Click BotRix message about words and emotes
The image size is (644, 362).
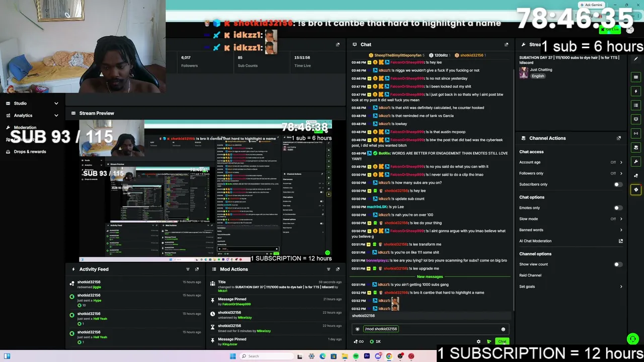click(430, 156)
